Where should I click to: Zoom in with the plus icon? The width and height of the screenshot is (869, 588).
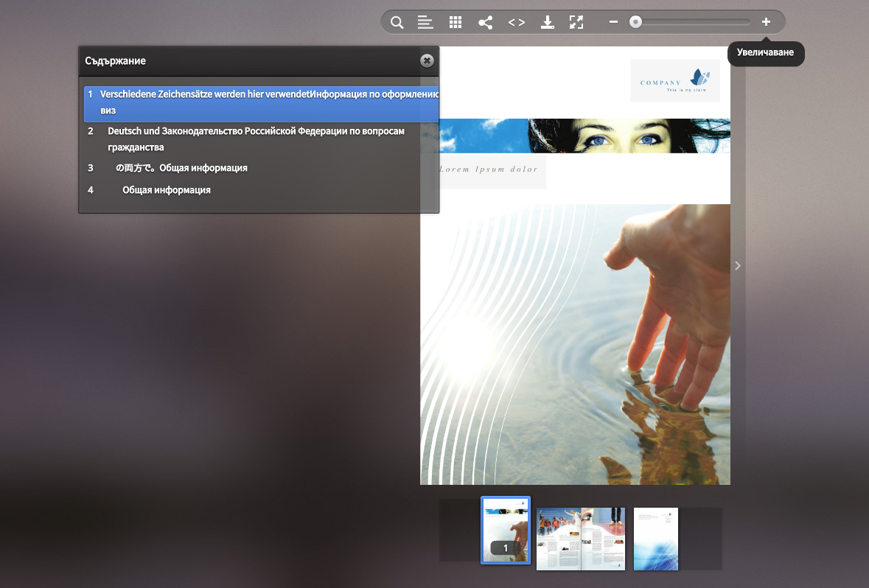click(766, 22)
